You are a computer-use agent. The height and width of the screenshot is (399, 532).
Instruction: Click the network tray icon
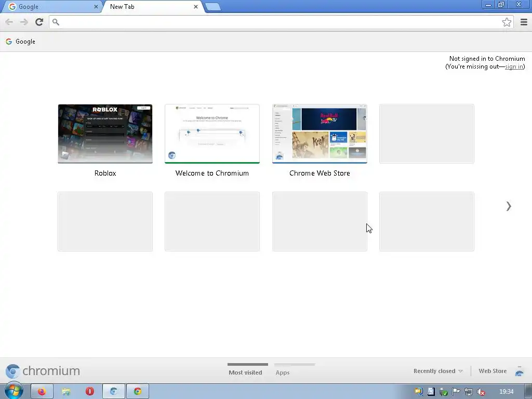point(469,392)
